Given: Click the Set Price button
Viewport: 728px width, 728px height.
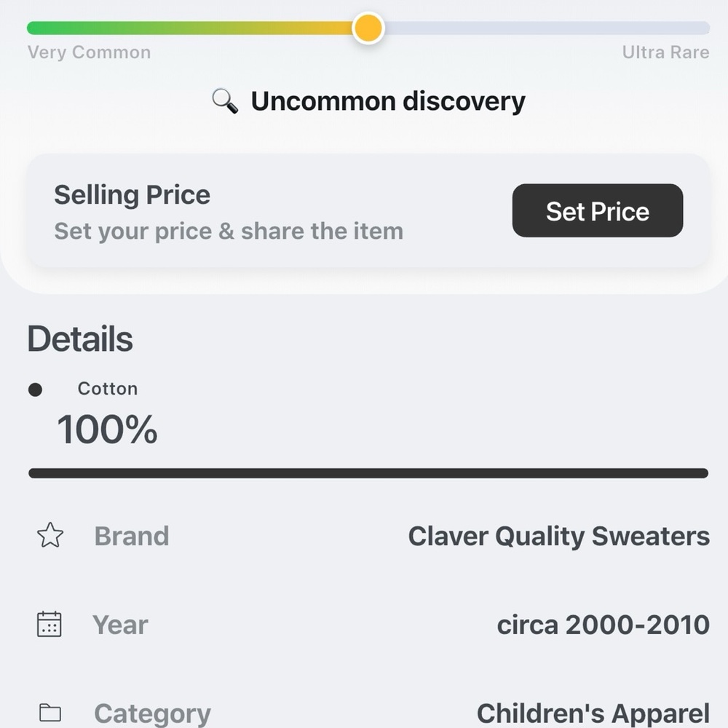Looking at the screenshot, I should tap(597, 211).
